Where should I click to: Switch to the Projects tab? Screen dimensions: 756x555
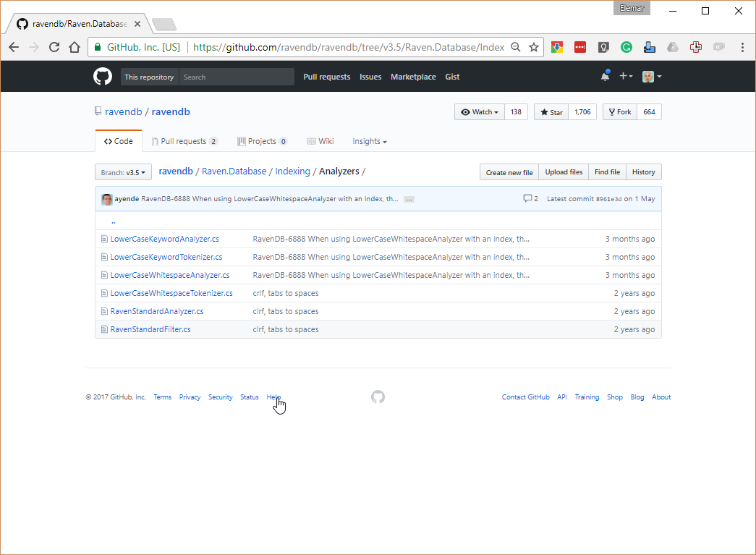(x=263, y=141)
